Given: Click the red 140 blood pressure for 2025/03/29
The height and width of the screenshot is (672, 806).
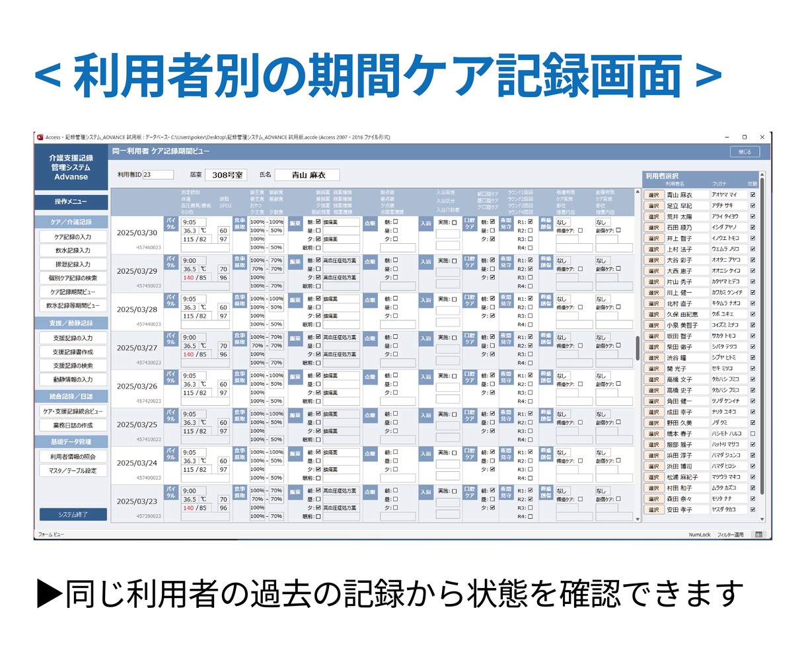Looking at the screenshot, I should click(x=188, y=278).
